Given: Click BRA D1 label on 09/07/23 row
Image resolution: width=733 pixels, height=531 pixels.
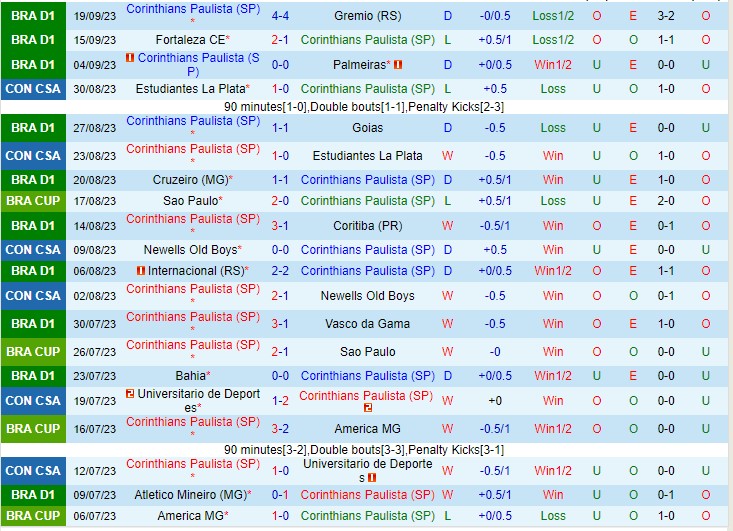Looking at the screenshot, I should [33, 495].
